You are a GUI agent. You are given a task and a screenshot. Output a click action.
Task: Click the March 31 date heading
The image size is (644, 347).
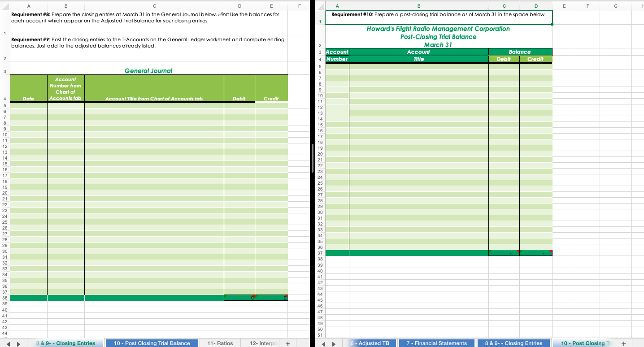coord(438,45)
